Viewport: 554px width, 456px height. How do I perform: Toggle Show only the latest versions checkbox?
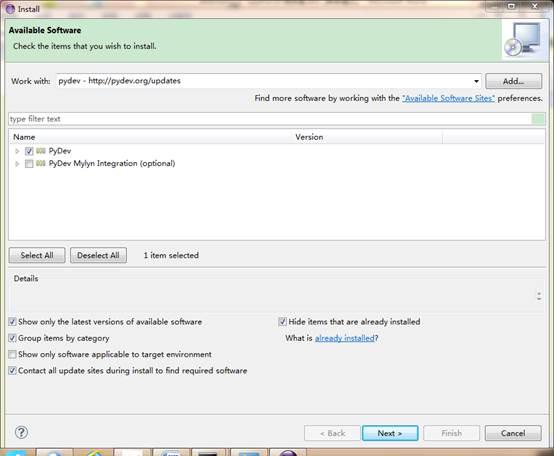(x=12, y=322)
